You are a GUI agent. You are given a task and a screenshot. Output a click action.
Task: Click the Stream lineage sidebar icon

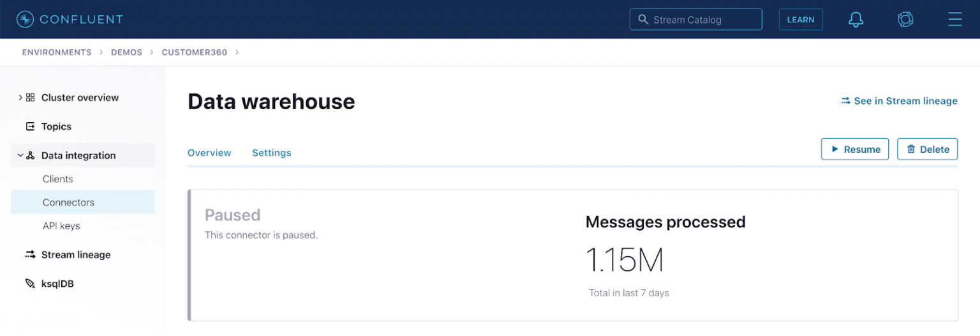click(x=30, y=255)
